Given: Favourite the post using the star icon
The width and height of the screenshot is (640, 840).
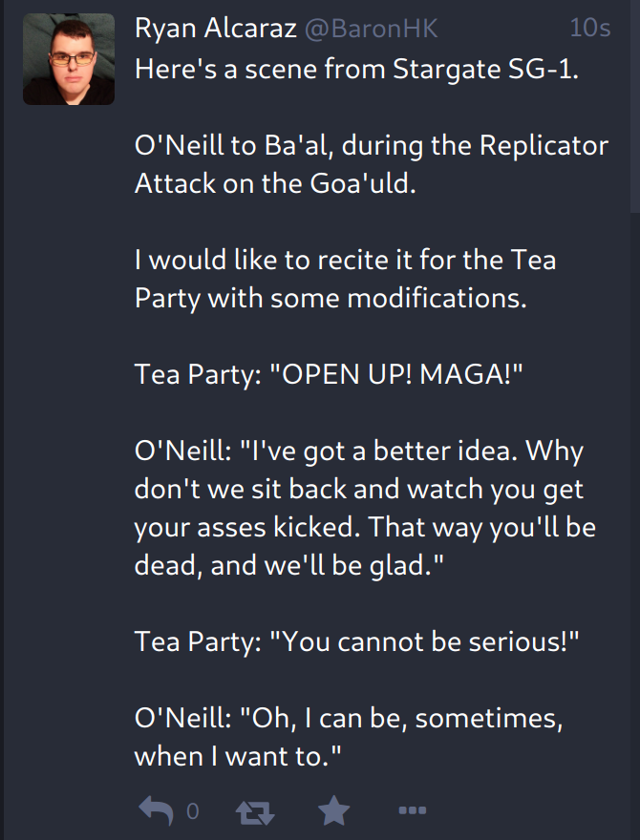Looking at the screenshot, I should [x=333, y=811].
